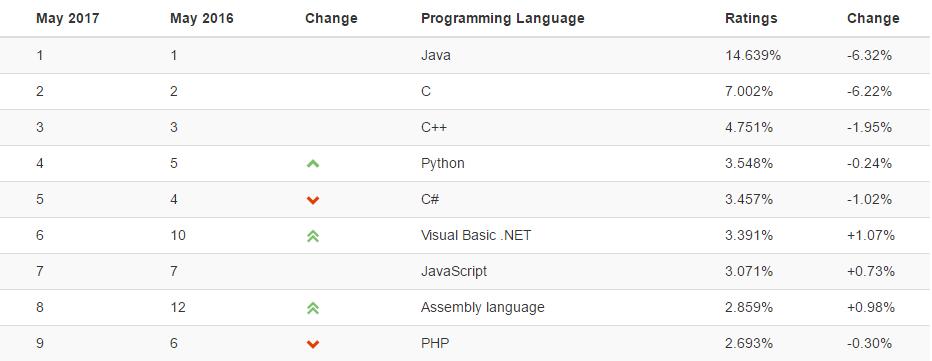
Task: Select May 2017 rank "9" in PHP row
Action: (x=40, y=343)
